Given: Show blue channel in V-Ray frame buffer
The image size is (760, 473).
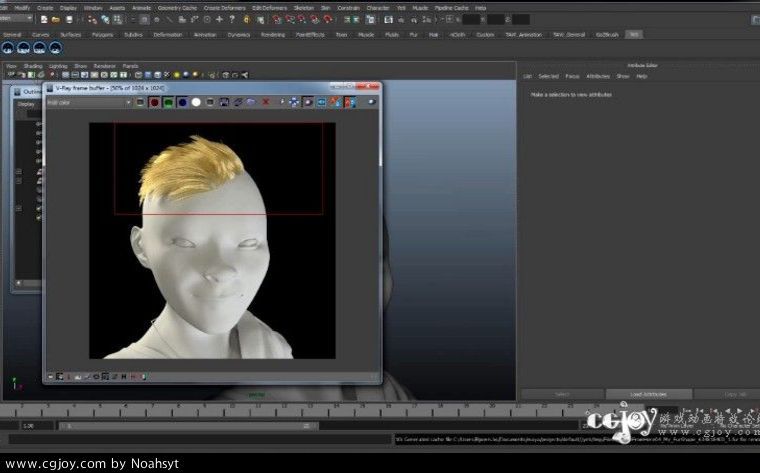Looking at the screenshot, I should point(182,102).
